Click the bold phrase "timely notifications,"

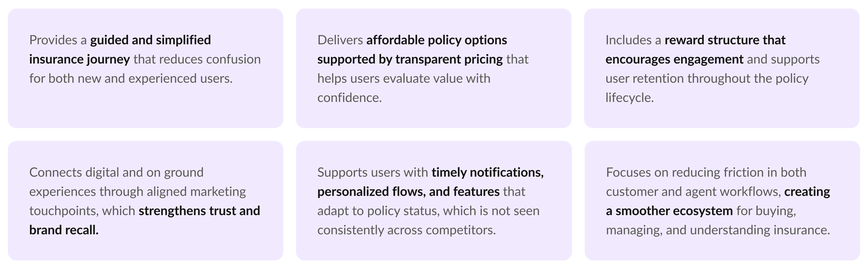[487, 172]
